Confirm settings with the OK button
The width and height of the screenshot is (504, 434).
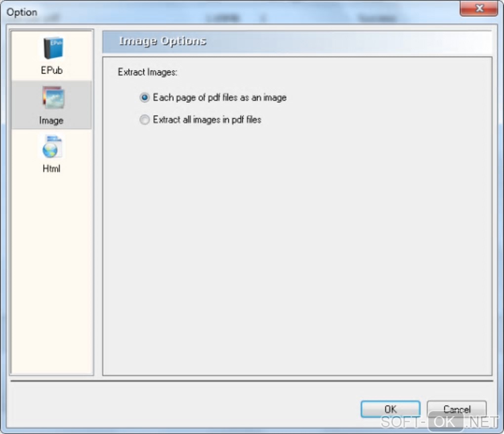[390, 409]
